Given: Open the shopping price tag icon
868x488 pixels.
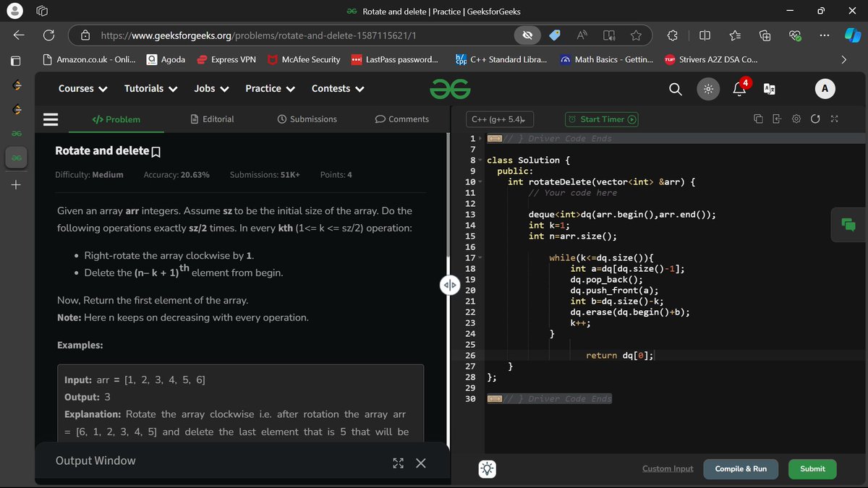Looking at the screenshot, I should 555,35.
